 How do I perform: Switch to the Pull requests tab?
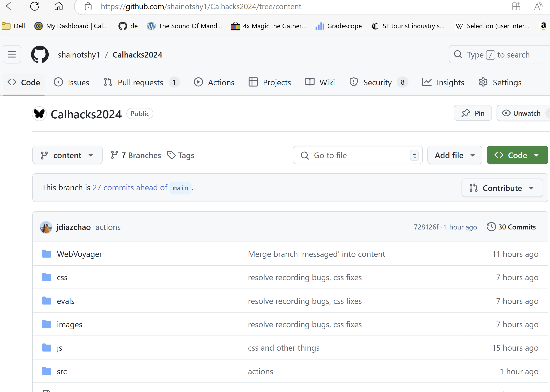[x=141, y=82]
